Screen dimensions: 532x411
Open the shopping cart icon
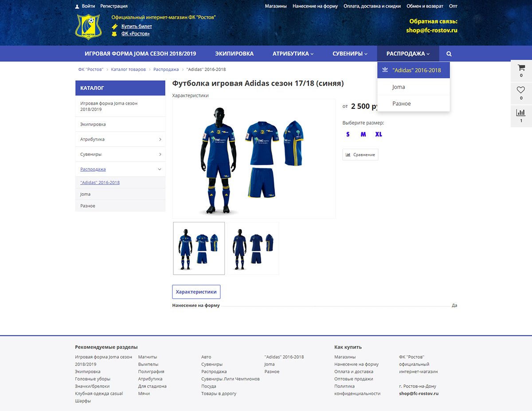[521, 68]
